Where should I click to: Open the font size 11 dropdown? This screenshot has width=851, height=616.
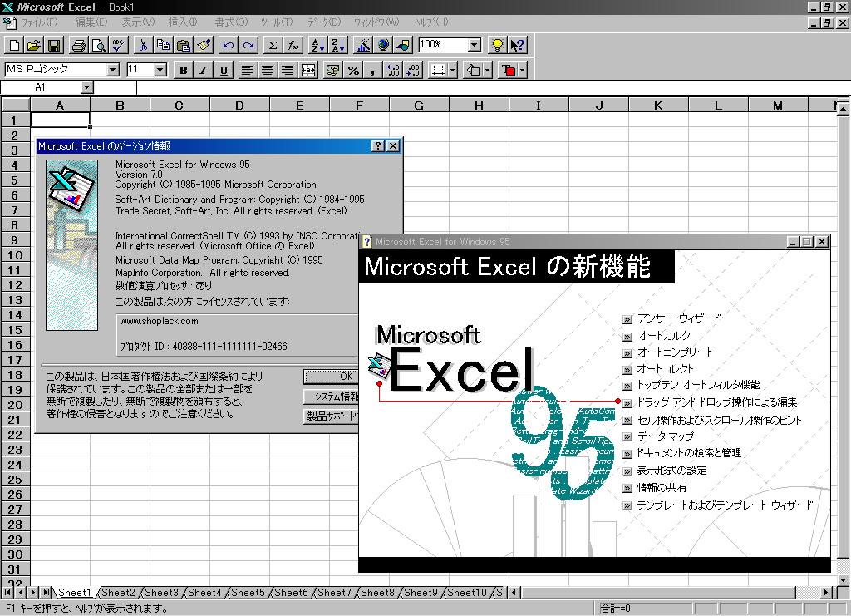point(160,70)
